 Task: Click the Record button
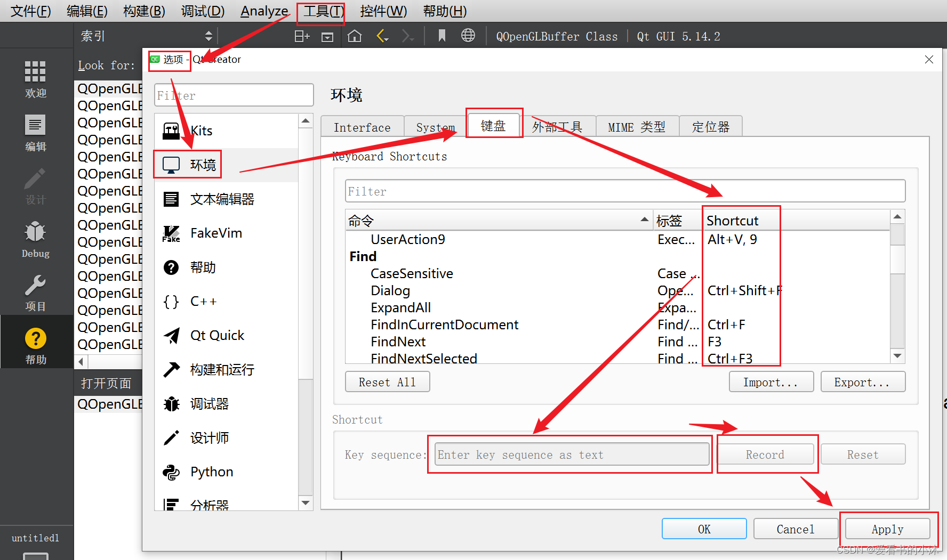[765, 455]
